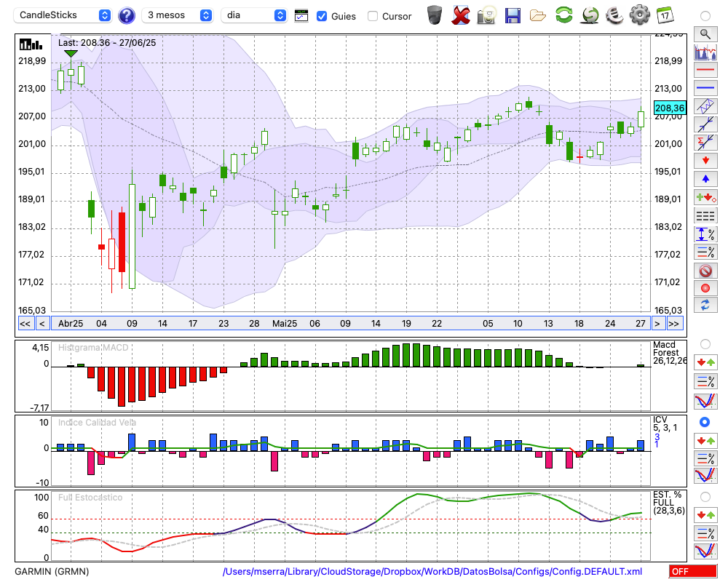Open the blue help question-mark icon
This screenshot has height=582, width=728.
click(x=126, y=16)
